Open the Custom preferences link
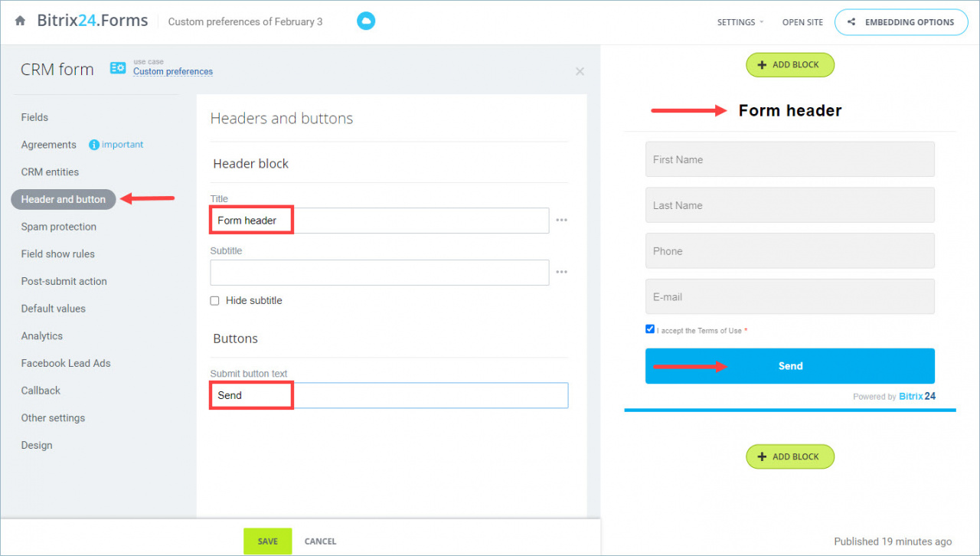Image resolution: width=980 pixels, height=556 pixels. [173, 72]
